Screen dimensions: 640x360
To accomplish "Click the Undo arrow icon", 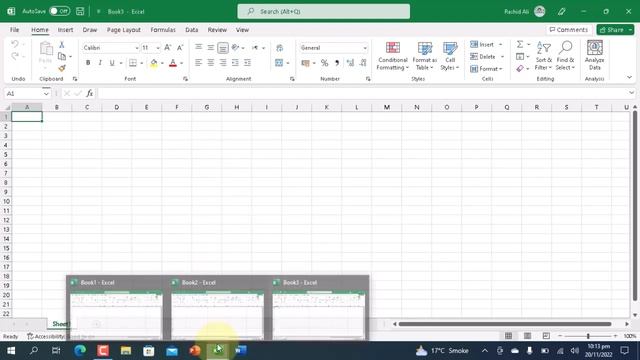I will point(15,44).
